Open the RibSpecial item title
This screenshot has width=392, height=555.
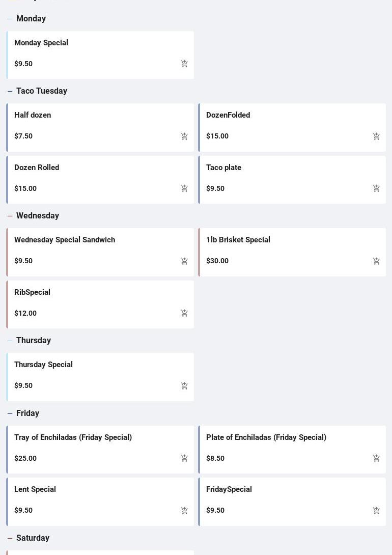click(x=32, y=292)
